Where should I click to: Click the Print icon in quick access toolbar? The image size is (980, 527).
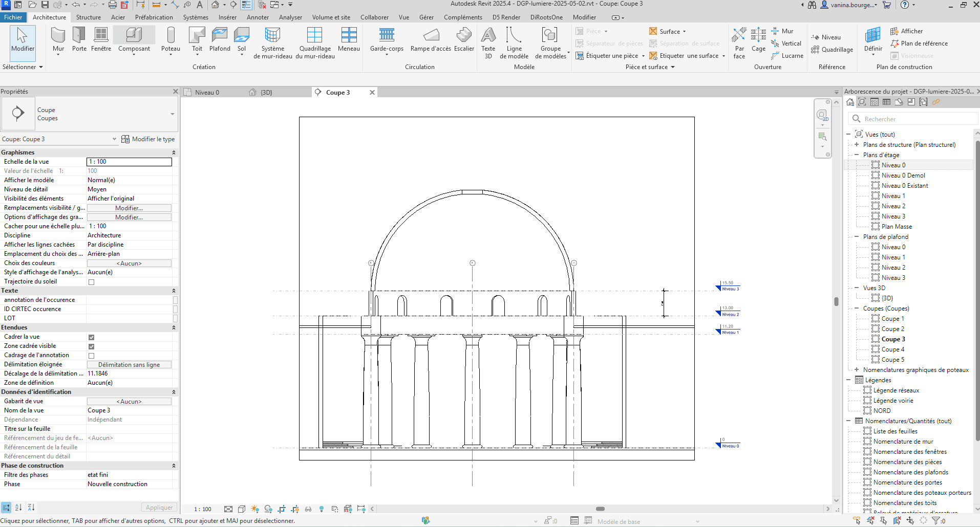click(112, 5)
